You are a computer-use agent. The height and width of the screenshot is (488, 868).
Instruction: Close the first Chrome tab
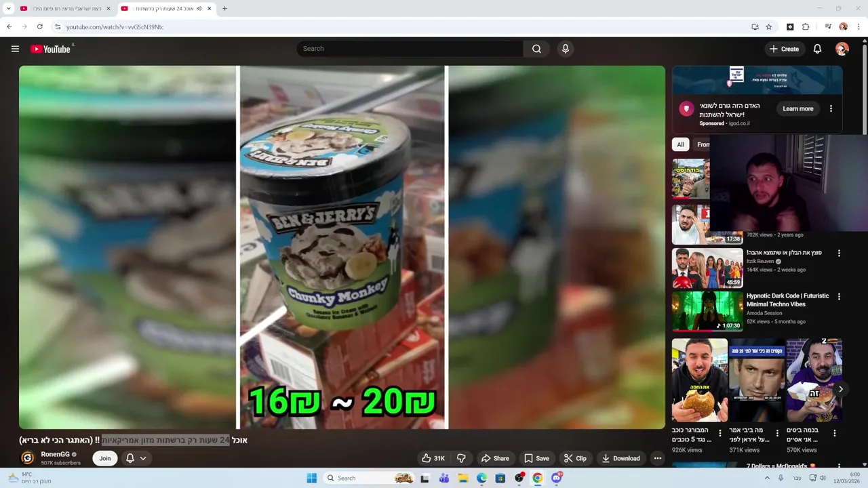click(108, 9)
